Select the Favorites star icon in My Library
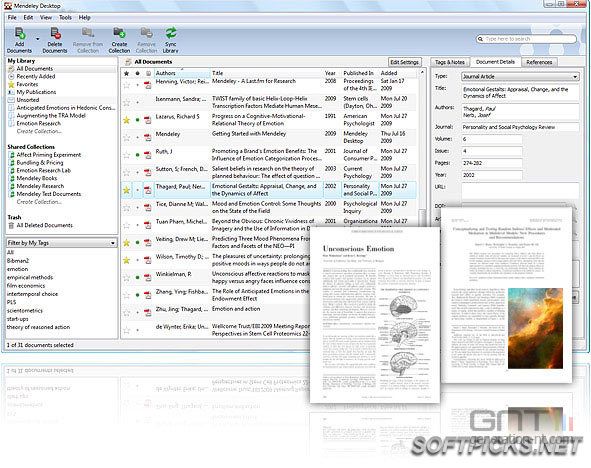 coord(11,84)
